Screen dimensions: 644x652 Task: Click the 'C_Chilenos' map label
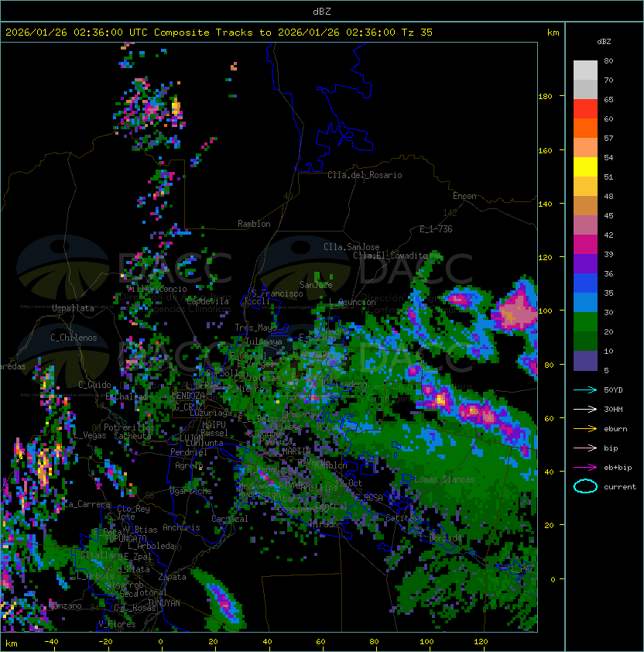click(x=74, y=338)
